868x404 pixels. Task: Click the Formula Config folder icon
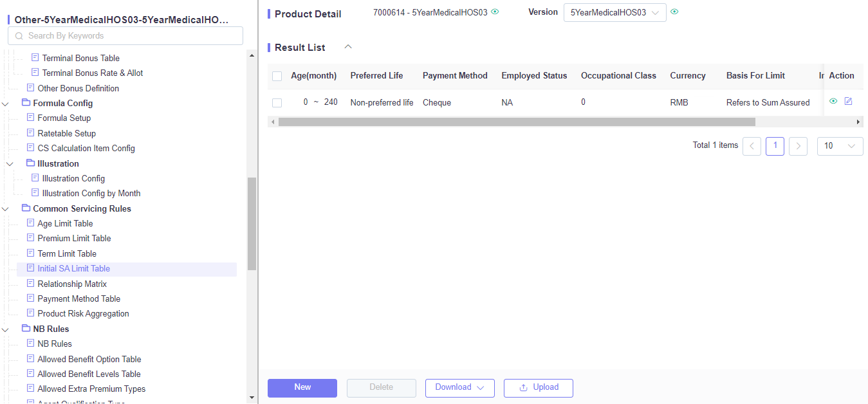(x=26, y=103)
